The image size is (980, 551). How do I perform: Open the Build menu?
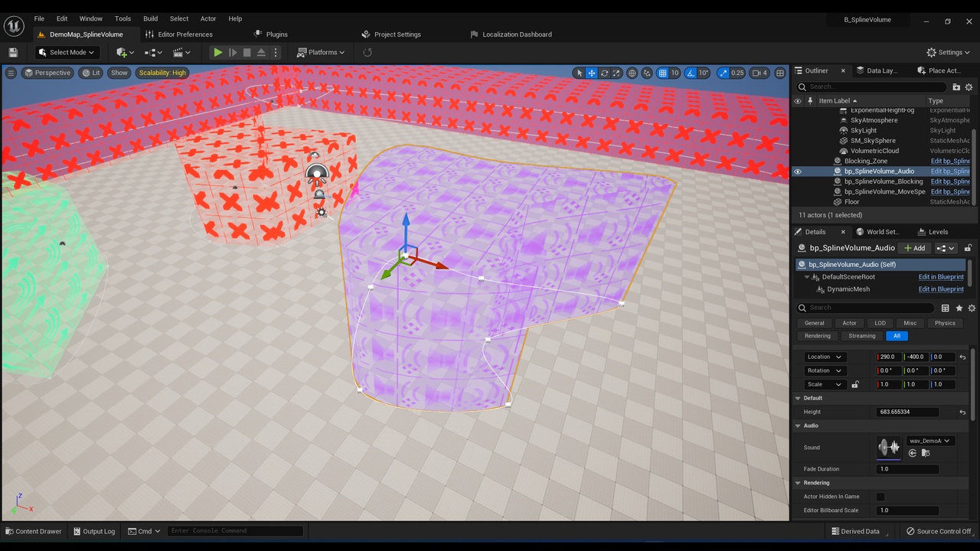pos(150,18)
